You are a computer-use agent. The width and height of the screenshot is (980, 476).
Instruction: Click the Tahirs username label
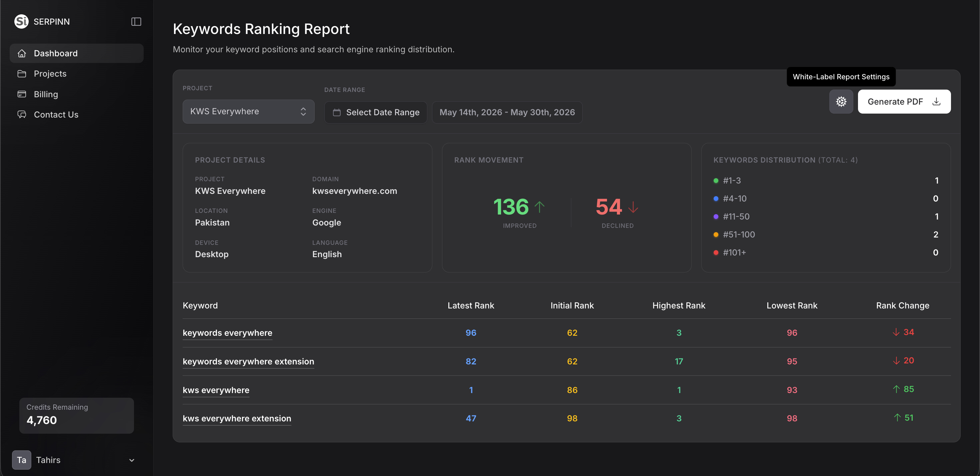click(x=48, y=460)
